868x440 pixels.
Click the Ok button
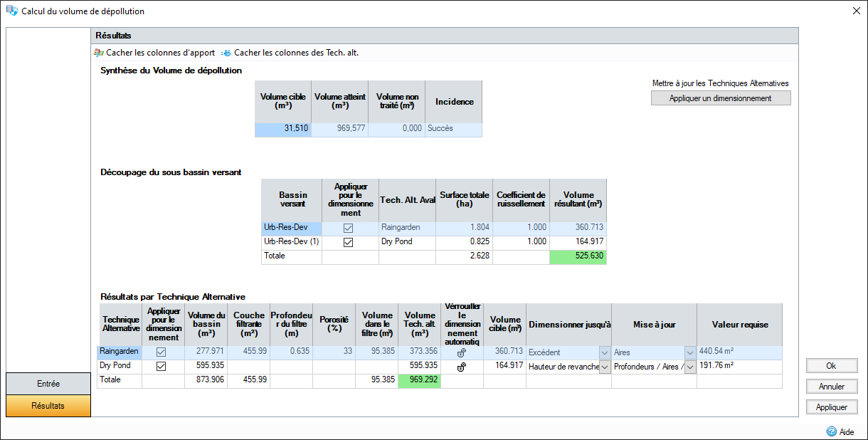pos(831,365)
